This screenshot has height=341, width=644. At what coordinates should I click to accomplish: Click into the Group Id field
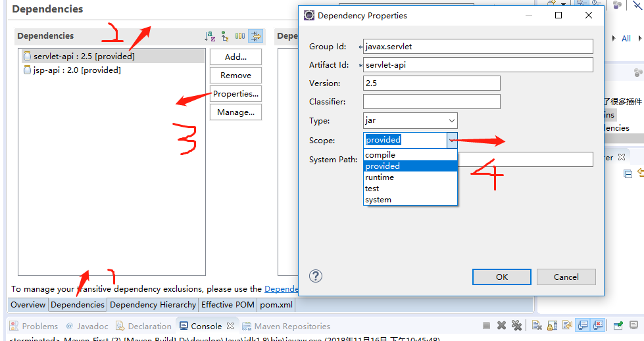tap(478, 47)
